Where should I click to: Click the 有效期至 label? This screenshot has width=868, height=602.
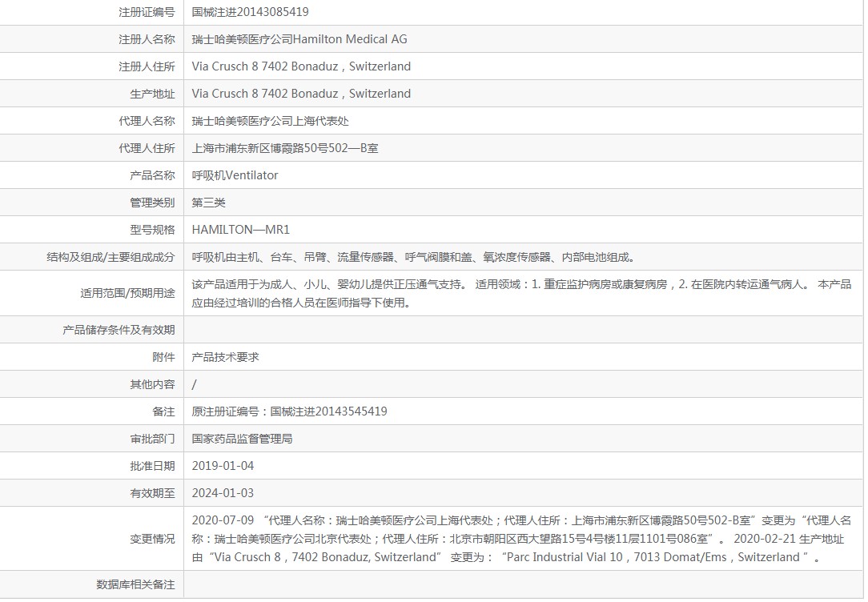point(152,493)
